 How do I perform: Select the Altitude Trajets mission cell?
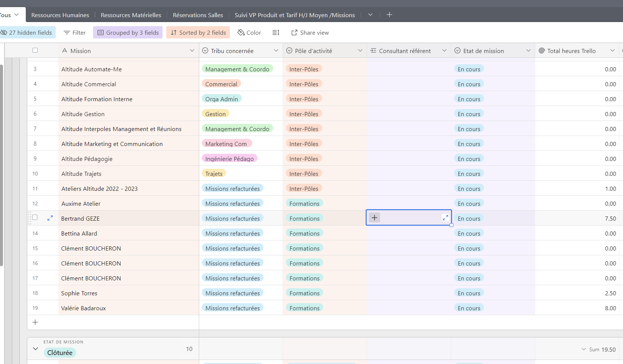pyautogui.click(x=129, y=174)
